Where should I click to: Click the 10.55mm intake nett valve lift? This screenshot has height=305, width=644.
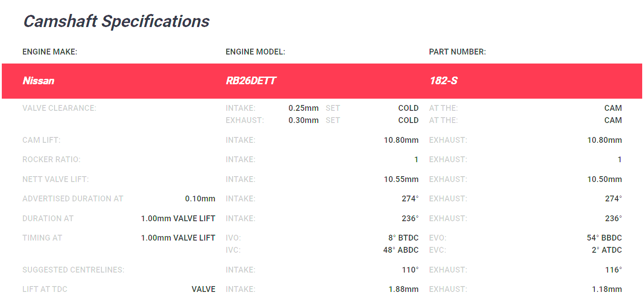401,179
